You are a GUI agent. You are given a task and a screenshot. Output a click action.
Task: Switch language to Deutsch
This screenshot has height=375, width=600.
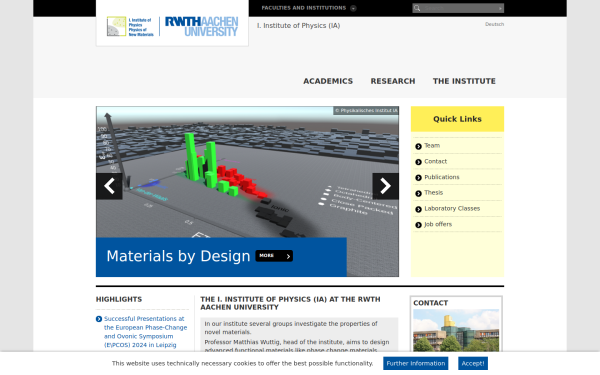pos(494,24)
